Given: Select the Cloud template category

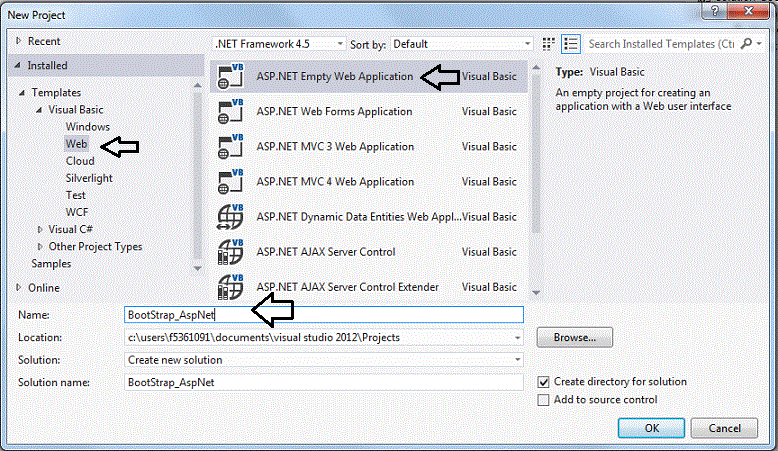Looking at the screenshot, I should tap(80, 161).
